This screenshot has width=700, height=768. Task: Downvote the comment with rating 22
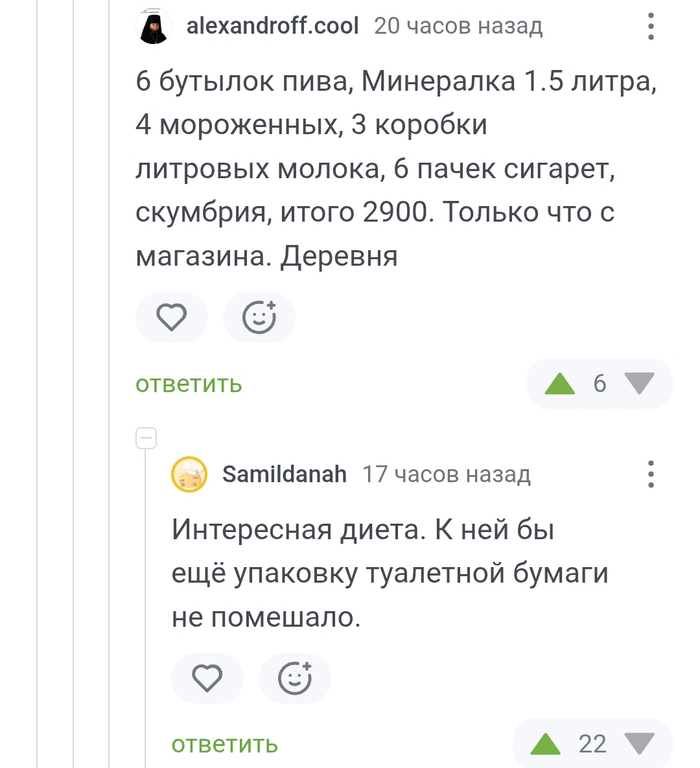pyautogui.click(x=638, y=744)
